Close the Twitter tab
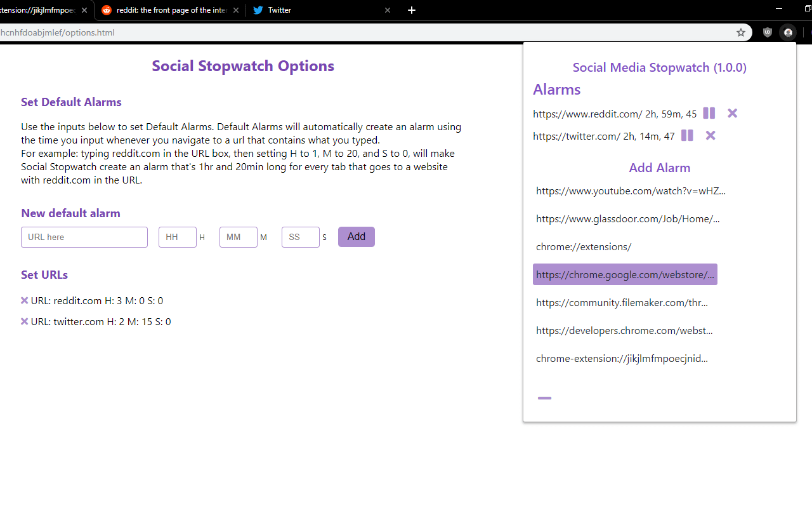 coord(388,10)
